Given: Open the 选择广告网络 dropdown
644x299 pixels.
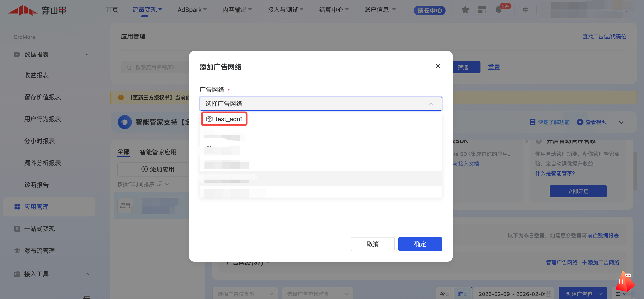Looking at the screenshot, I should point(320,104).
